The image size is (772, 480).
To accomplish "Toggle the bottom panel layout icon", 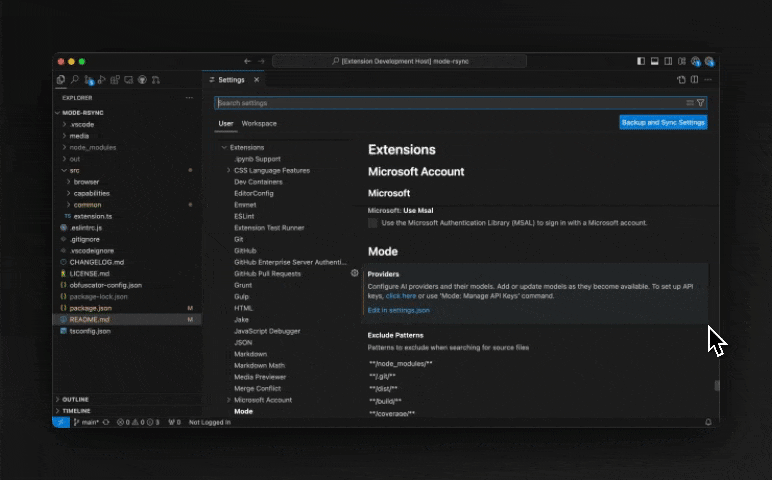I will [x=654, y=62].
